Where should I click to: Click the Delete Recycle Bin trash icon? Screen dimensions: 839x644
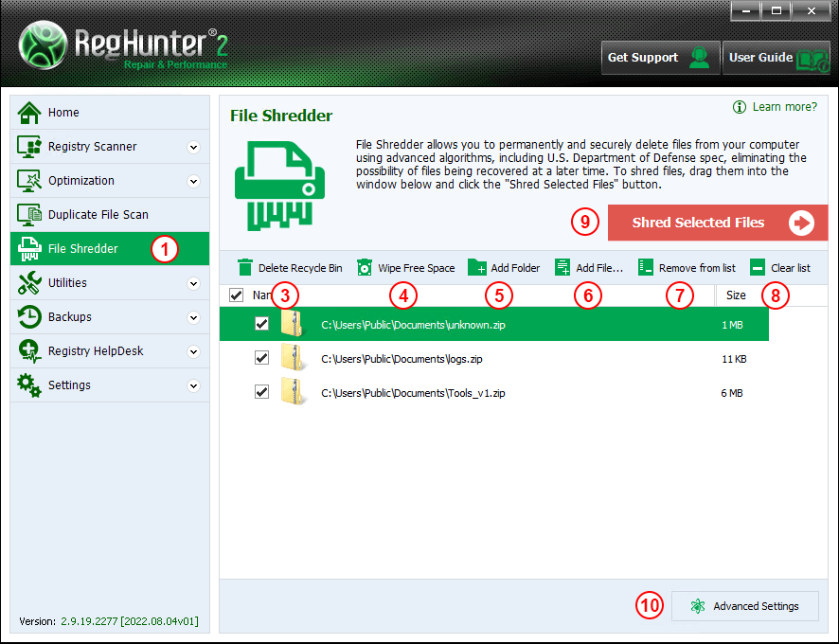pyautogui.click(x=245, y=268)
